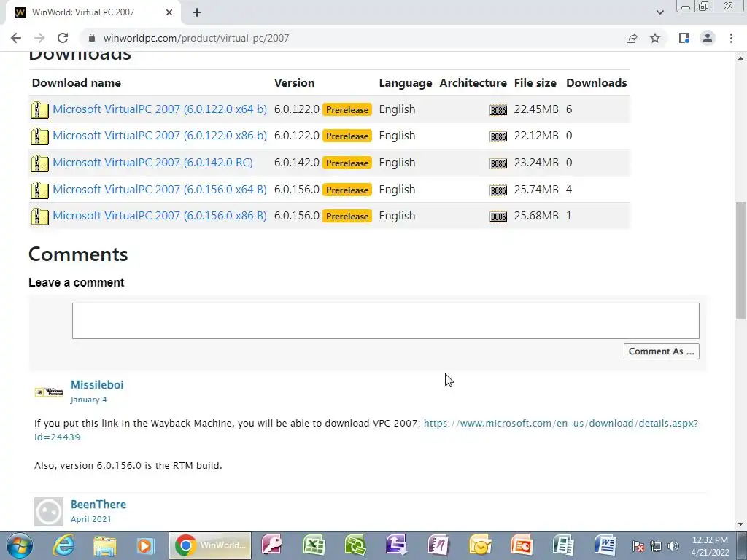The height and width of the screenshot is (560, 747).
Task: Click the BeenThere avatar image
Action: (x=49, y=512)
